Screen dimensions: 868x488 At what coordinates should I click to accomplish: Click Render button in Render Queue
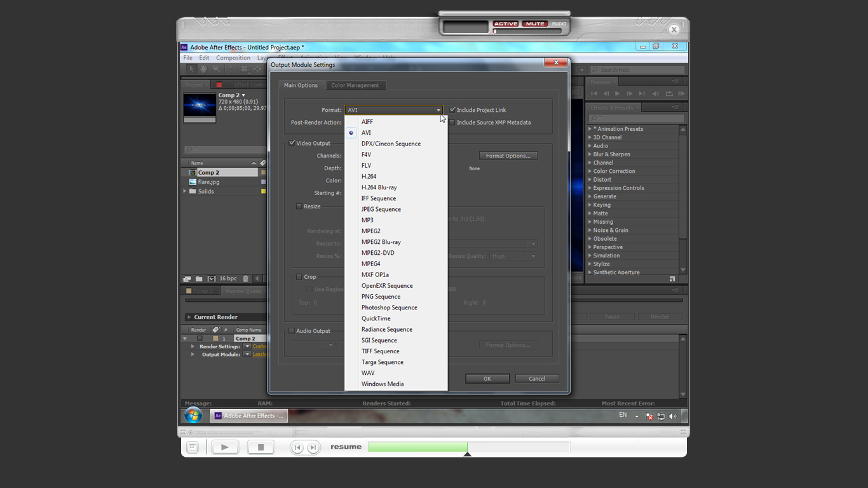point(660,316)
